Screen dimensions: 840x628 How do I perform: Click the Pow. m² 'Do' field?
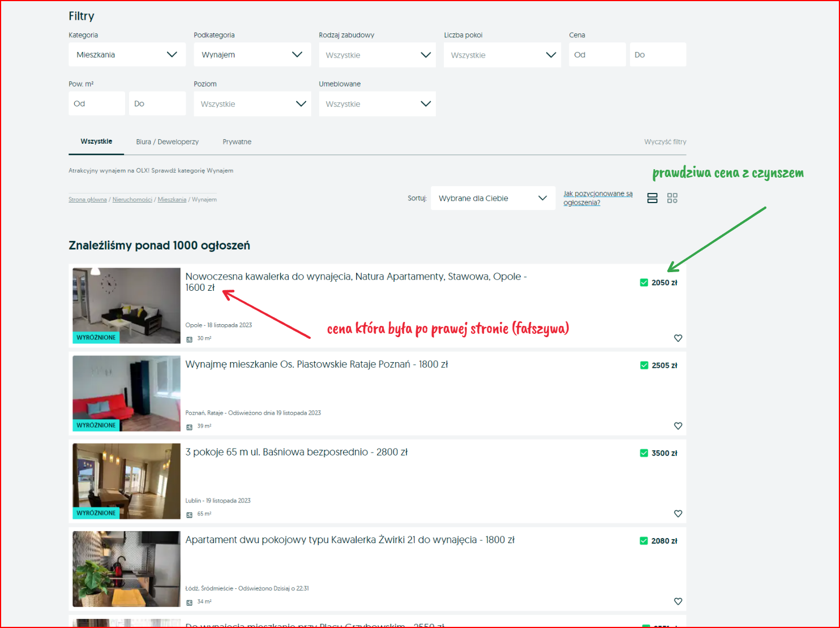coord(157,104)
